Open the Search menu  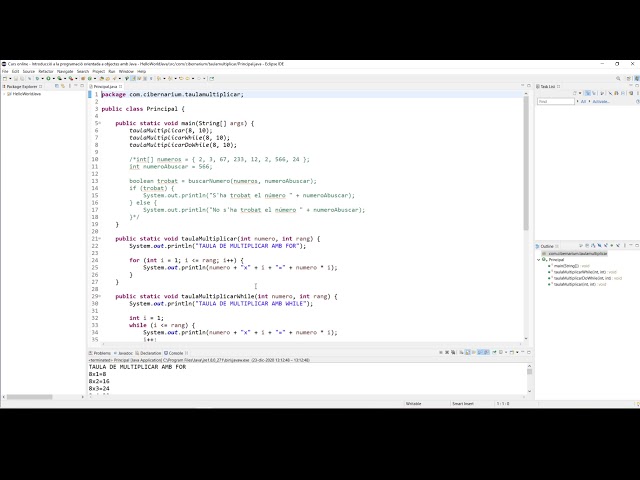[83, 71]
